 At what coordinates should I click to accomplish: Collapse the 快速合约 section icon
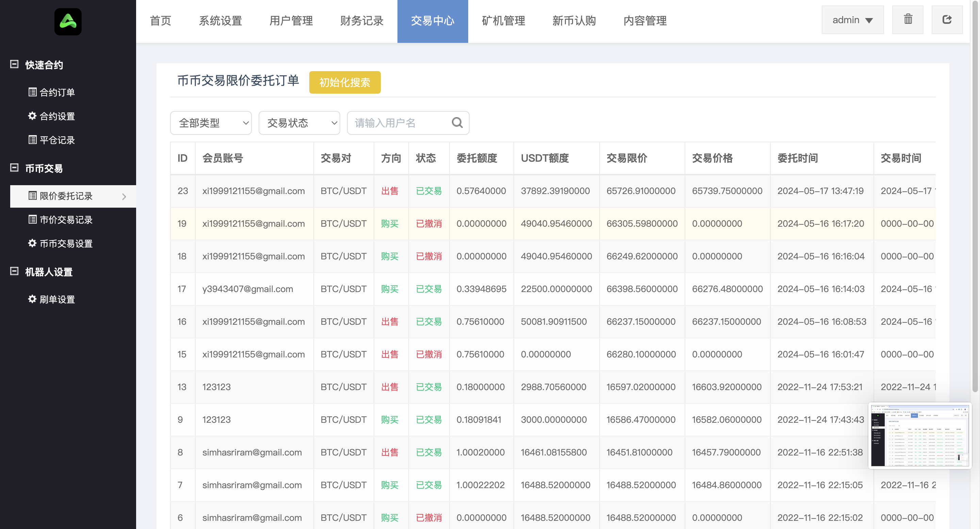tap(14, 64)
